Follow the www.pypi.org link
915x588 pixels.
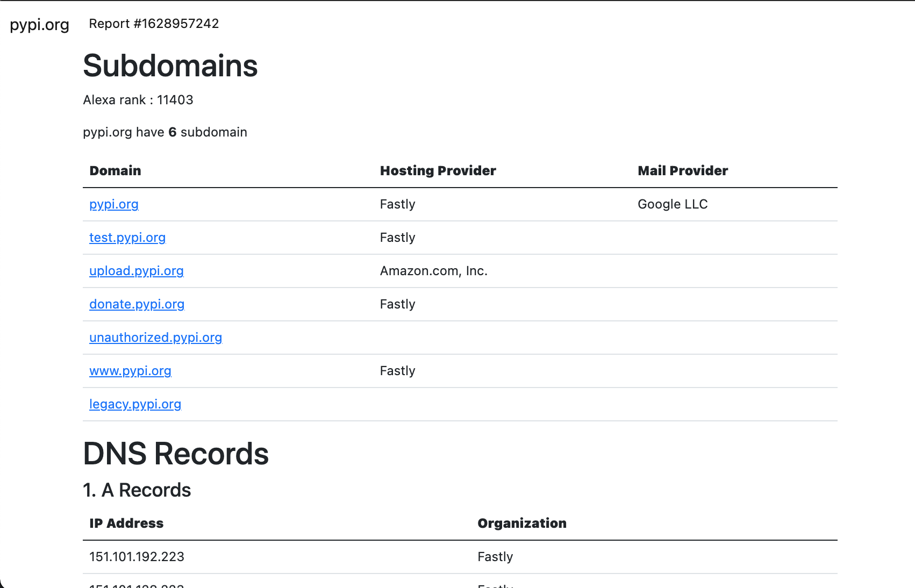131,371
